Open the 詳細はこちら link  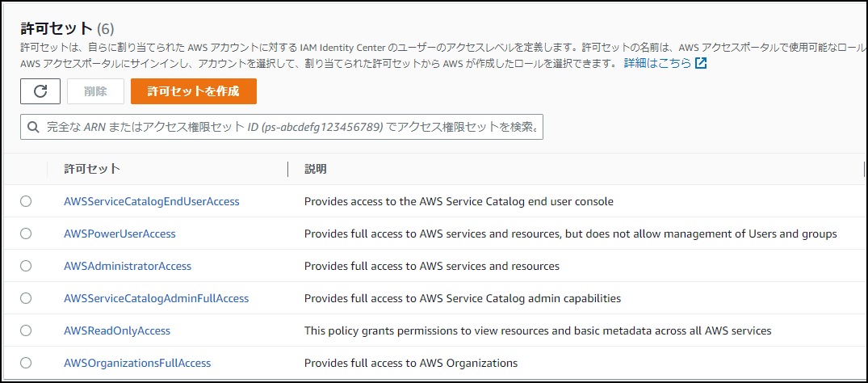[x=657, y=63]
